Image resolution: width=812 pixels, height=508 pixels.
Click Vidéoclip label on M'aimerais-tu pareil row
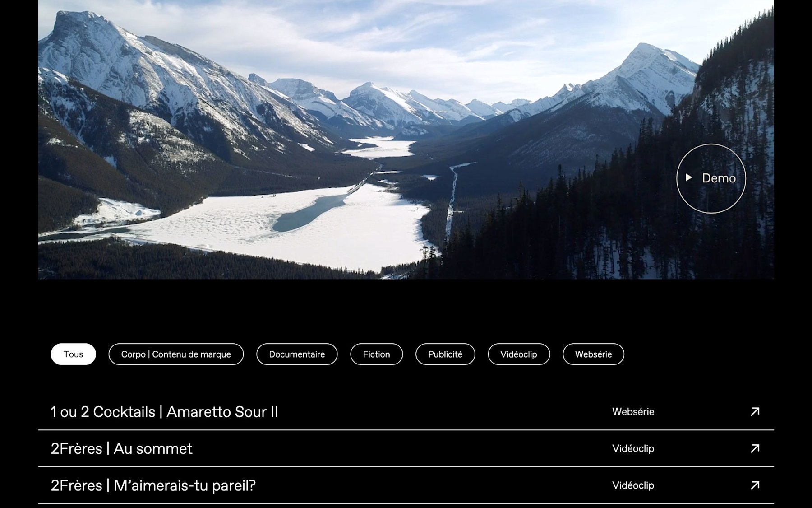[633, 485]
